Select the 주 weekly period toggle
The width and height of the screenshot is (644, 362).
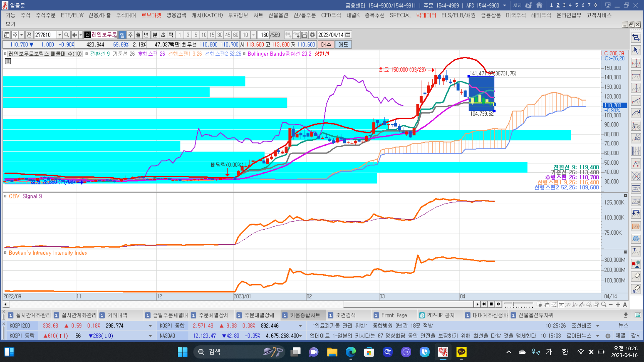pyautogui.click(x=130, y=35)
